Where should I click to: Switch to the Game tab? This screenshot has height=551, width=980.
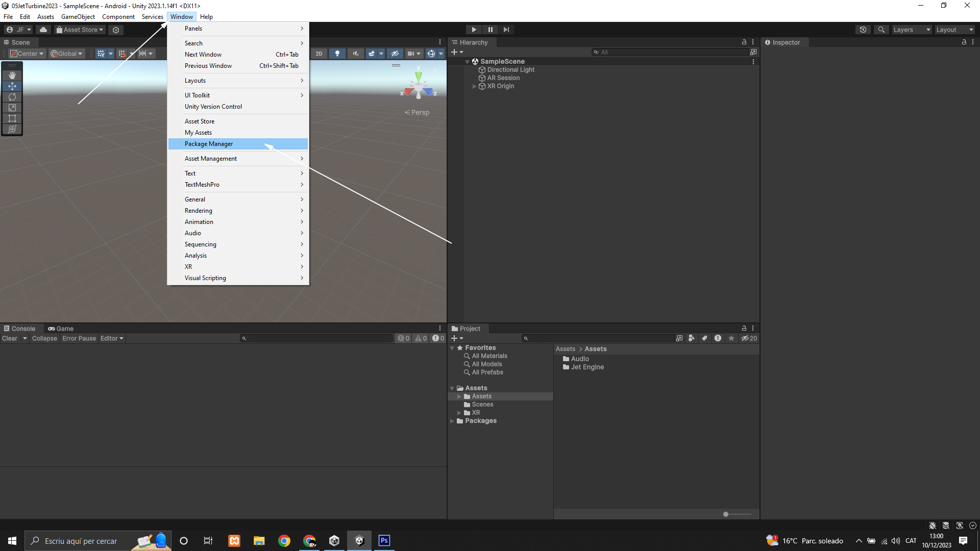coord(61,329)
